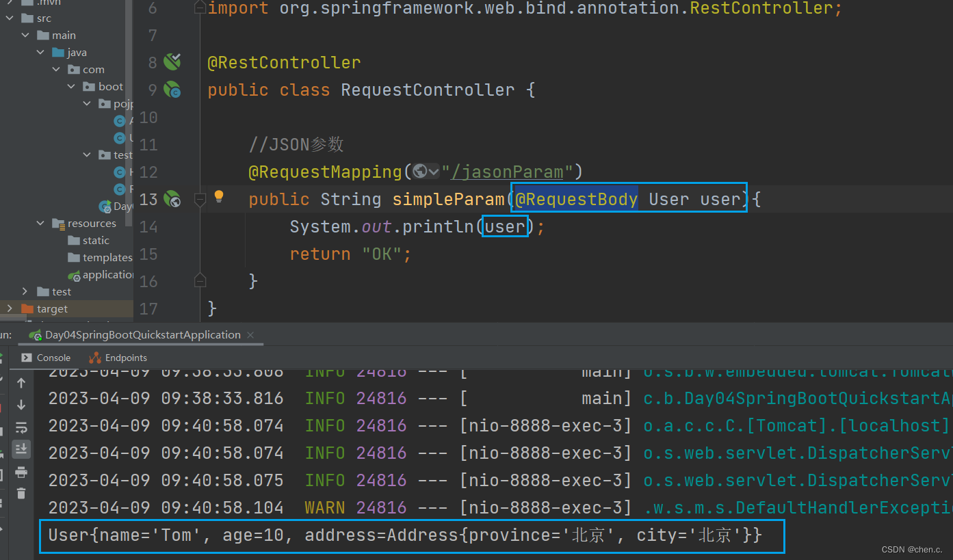Expand the target folder chevron
This screenshot has width=953, height=560.
point(10,308)
